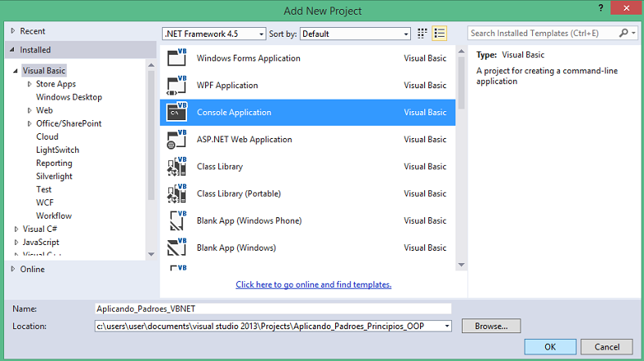Expand the Recent section
This screenshot has width=644, height=361.
click(13, 31)
